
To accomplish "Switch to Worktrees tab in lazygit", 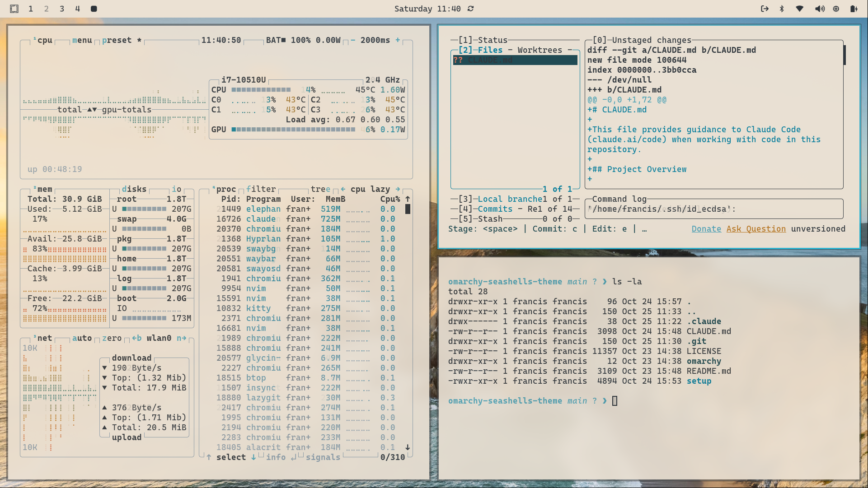I will (x=540, y=50).
